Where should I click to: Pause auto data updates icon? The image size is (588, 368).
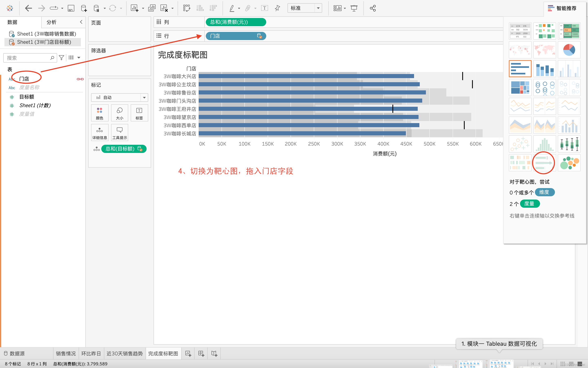(96, 8)
